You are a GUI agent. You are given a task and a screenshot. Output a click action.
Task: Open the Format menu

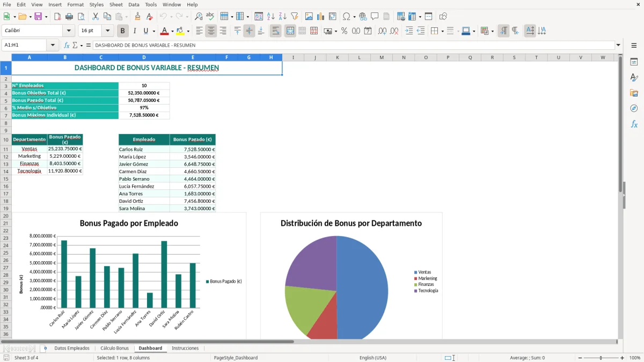[76, 4]
